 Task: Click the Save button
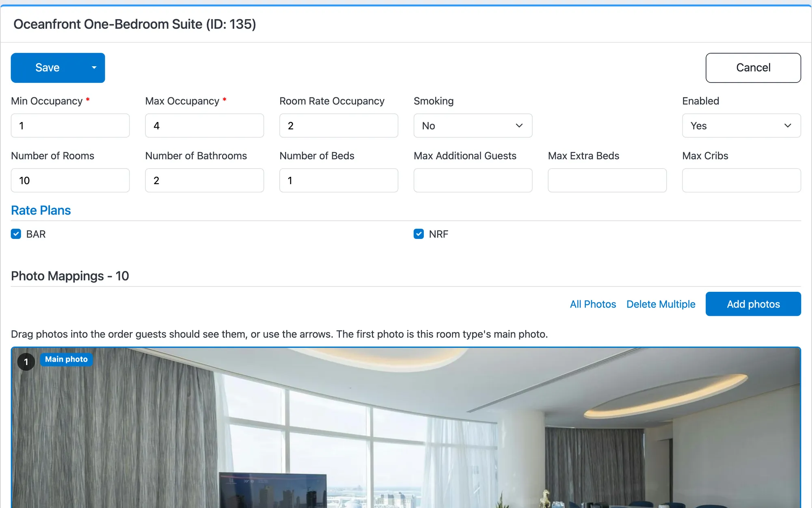pos(48,68)
